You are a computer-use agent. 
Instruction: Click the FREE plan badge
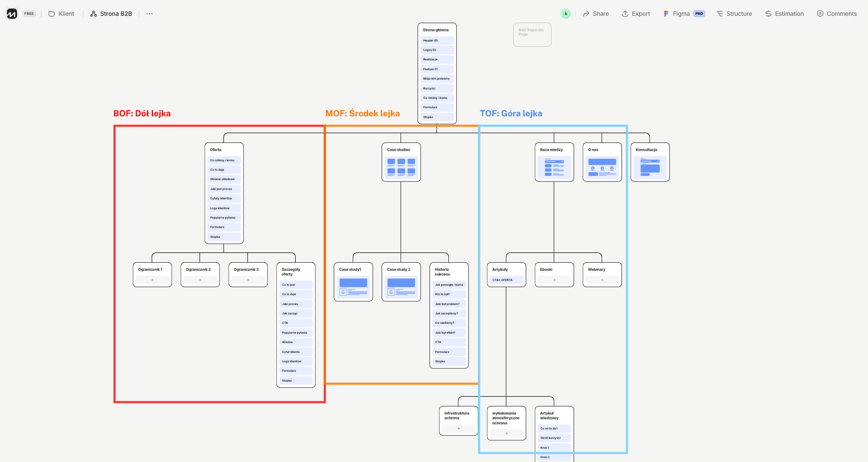point(29,14)
